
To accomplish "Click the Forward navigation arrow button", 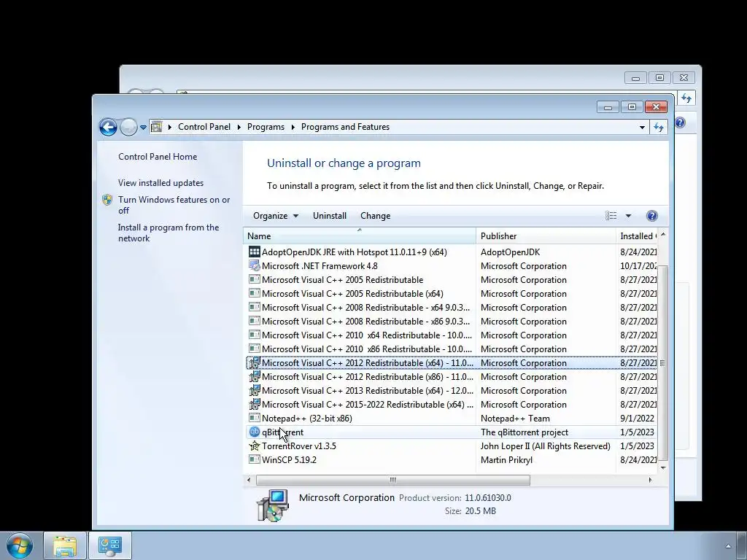I will click(128, 127).
